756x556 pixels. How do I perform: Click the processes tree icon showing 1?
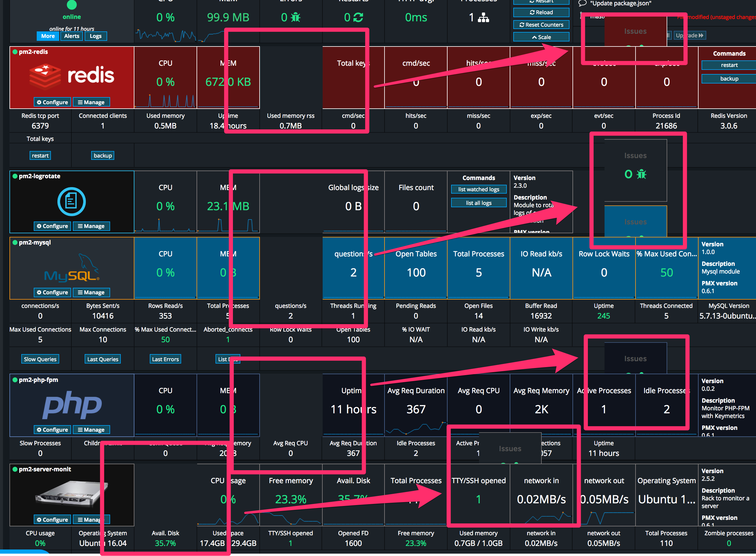483,17
